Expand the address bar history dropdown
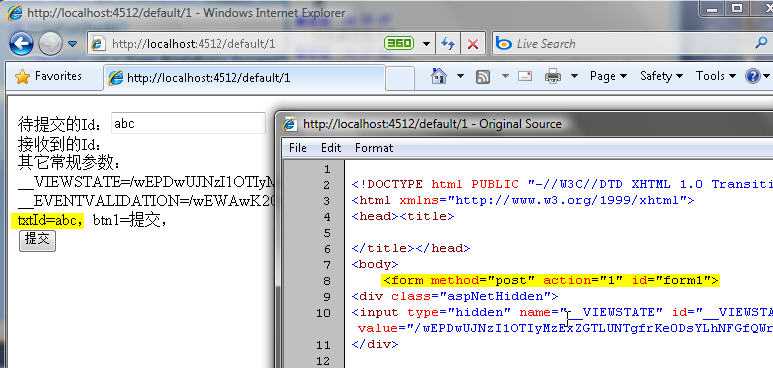 point(426,44)
